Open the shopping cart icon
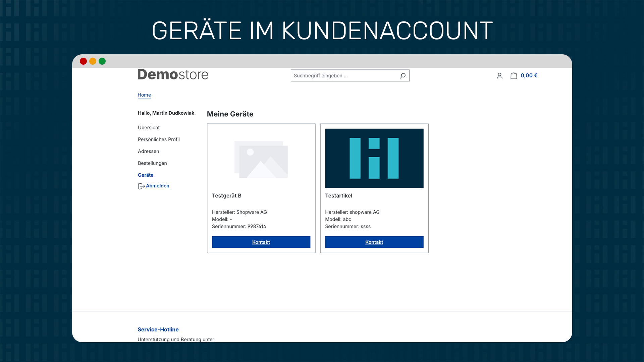 pyautogui.click(x=513, y=76)
